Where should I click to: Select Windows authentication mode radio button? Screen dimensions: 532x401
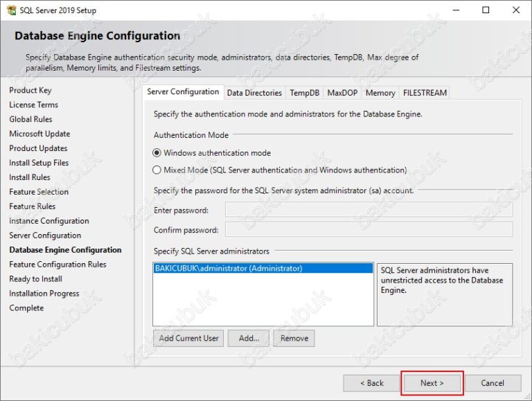point(157,153)
